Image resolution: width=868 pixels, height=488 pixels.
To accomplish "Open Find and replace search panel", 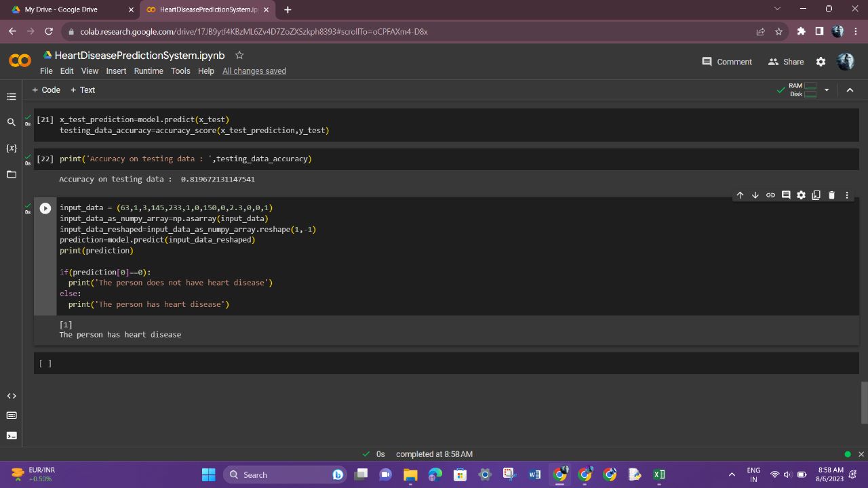I will point(12,123).
